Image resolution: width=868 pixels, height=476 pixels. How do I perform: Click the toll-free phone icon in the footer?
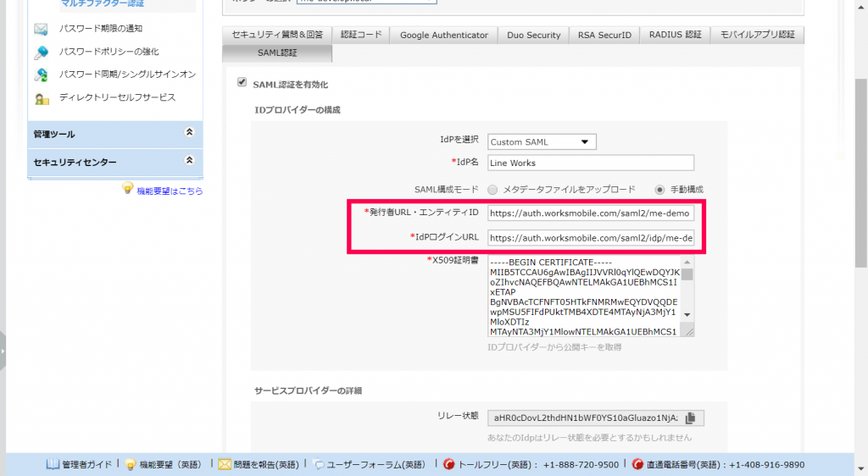click(x=449, y=464)
